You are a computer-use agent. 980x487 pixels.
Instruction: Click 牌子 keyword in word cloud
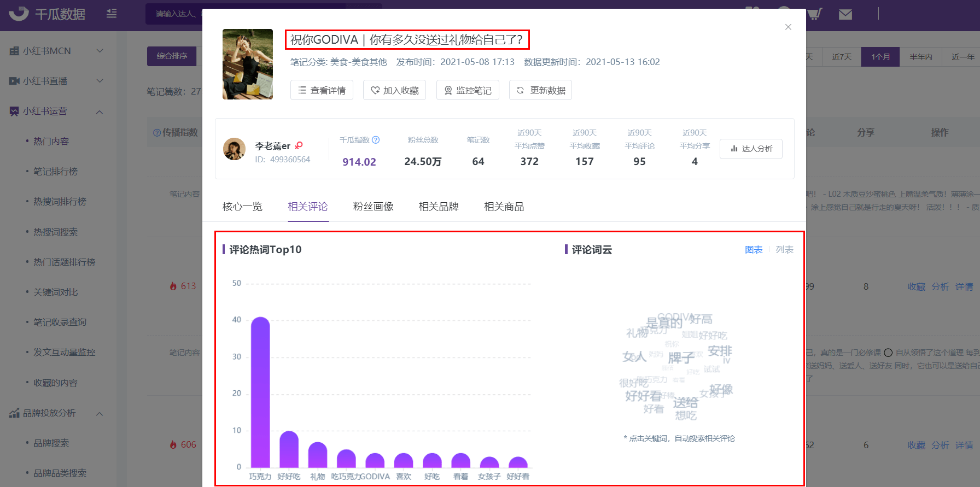point(681,358)
